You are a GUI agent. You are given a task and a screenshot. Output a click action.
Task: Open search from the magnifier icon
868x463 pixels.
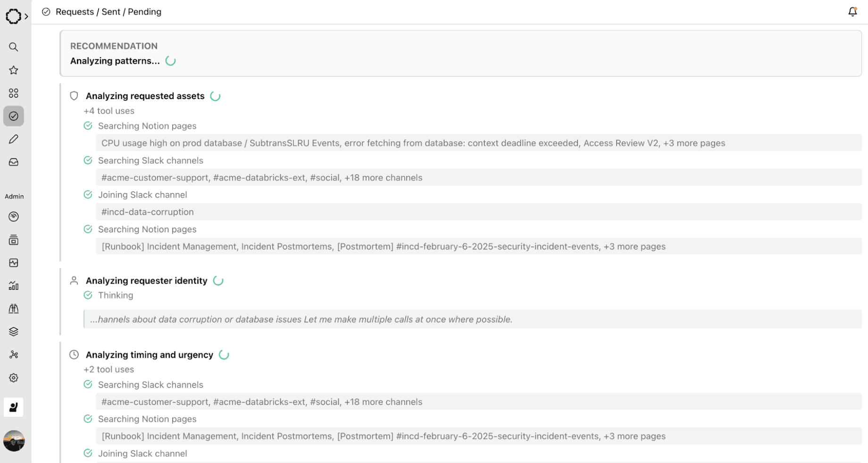pos(14,47)
